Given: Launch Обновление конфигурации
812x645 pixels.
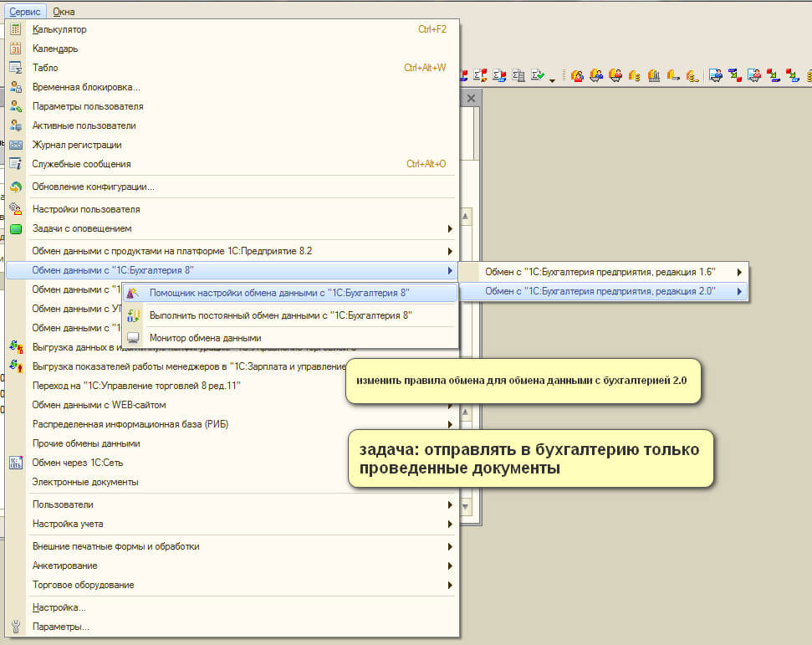Looking at the screenshot, I should (93, 187).
